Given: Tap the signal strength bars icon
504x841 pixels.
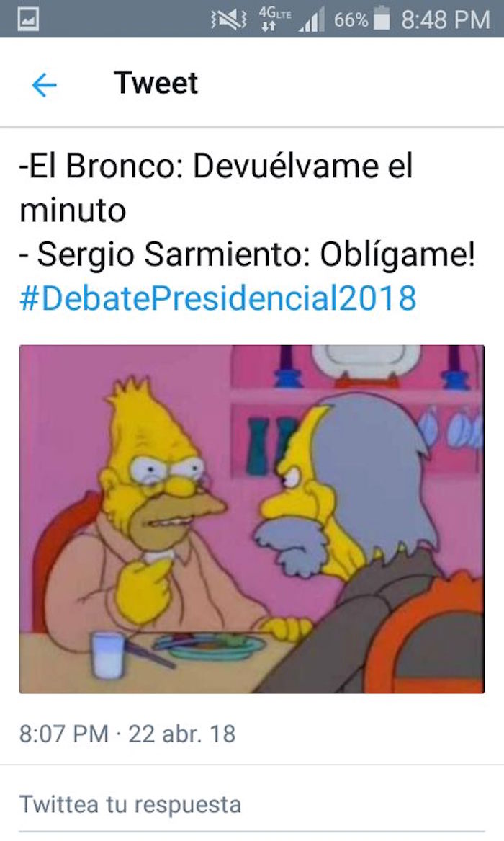Looking at the screenshot, I should click(312, 20).
